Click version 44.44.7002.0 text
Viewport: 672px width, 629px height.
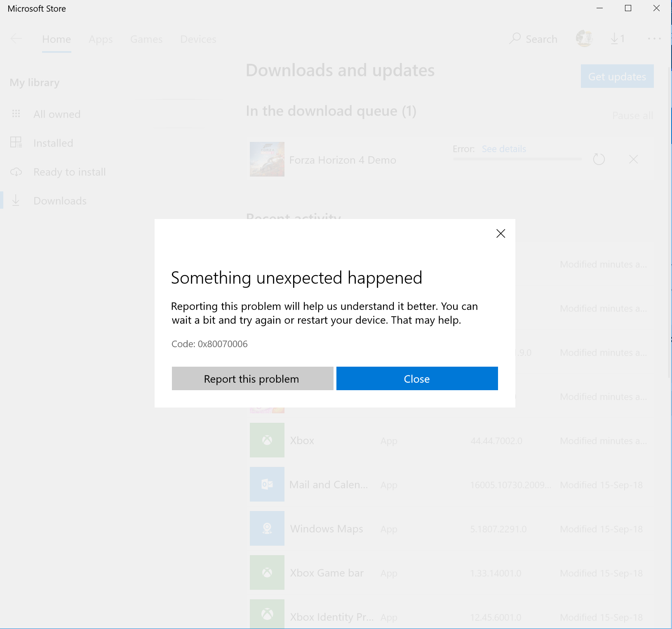(x=496, y=441)
